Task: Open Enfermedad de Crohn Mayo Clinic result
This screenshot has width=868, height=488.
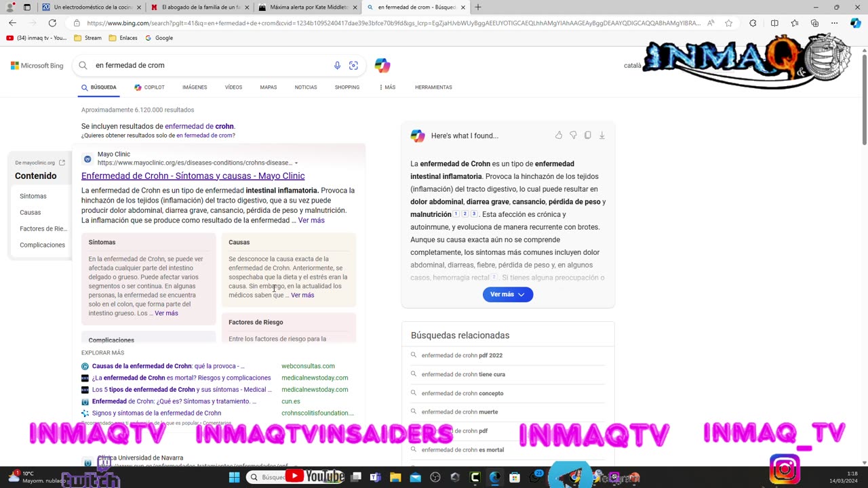Action: (x=193, y=176)
